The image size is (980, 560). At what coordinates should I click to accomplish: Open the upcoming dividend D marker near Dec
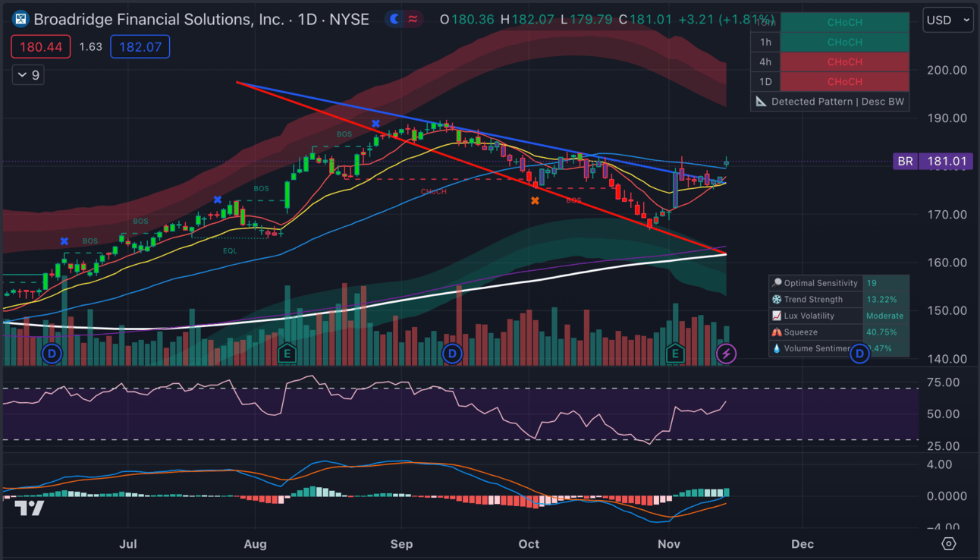[859, 353]
